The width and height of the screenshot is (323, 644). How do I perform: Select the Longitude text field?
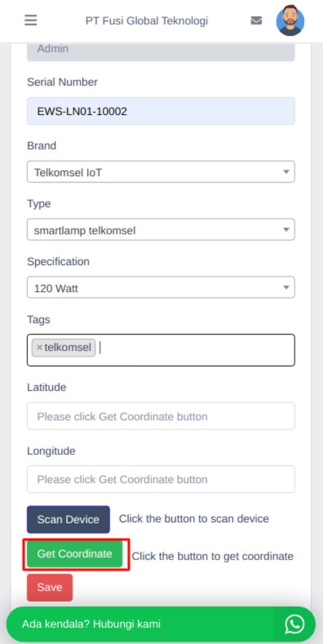160,479
